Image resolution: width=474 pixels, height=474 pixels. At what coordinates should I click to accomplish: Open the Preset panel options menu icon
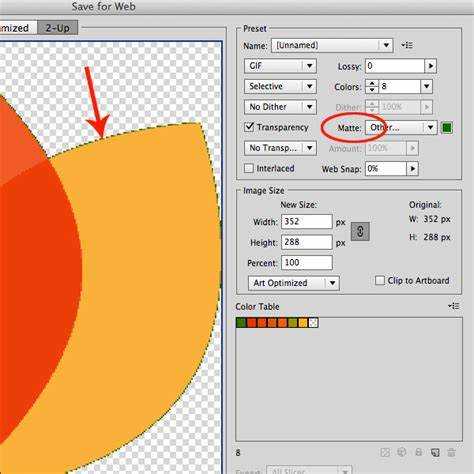coord(407,45)
